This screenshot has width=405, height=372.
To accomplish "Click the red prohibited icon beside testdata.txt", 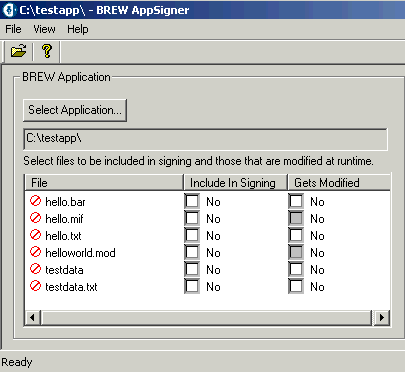I will coord(35,286).
